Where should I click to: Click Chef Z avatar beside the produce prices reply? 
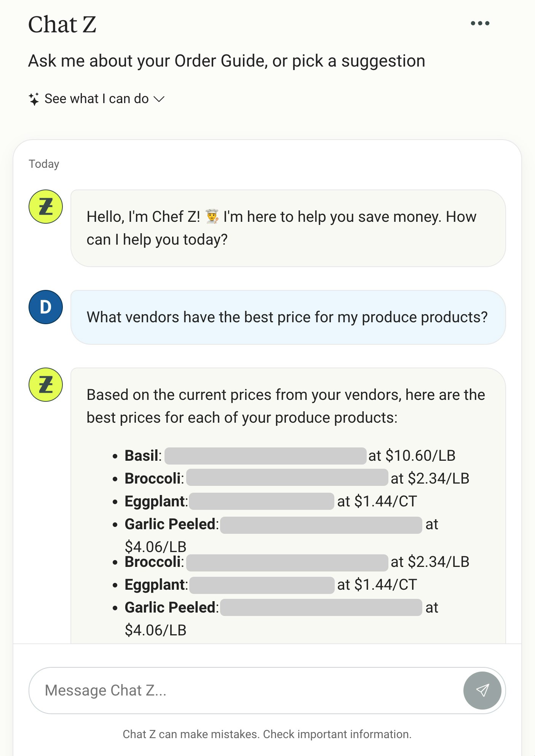(x=46, y=385)
